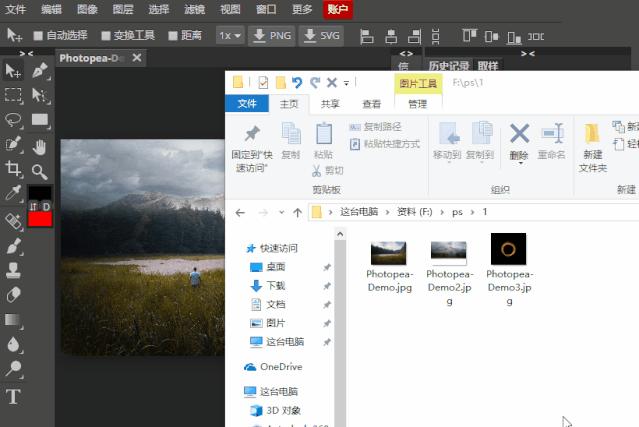
Task: Select the Crop tool
Action: (x=13, y=168)
